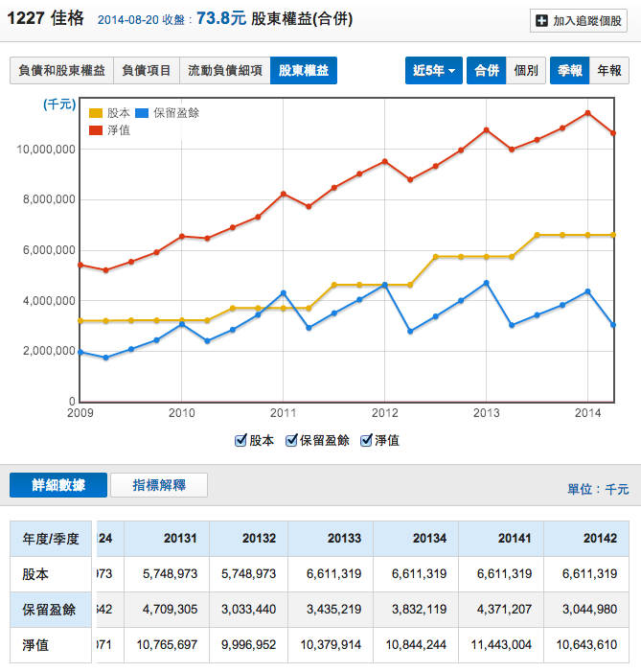The width and height of the screenshot is (641, 672).
Task: Click the red 淨值 legend icon
Action: point(96,129)
